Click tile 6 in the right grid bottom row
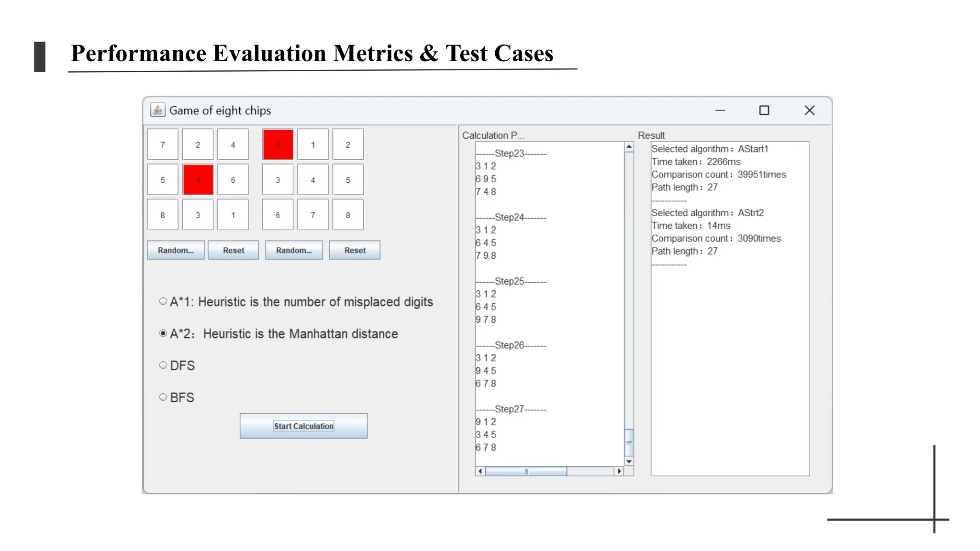The image size is (980, 551). [x=278, y=215]
